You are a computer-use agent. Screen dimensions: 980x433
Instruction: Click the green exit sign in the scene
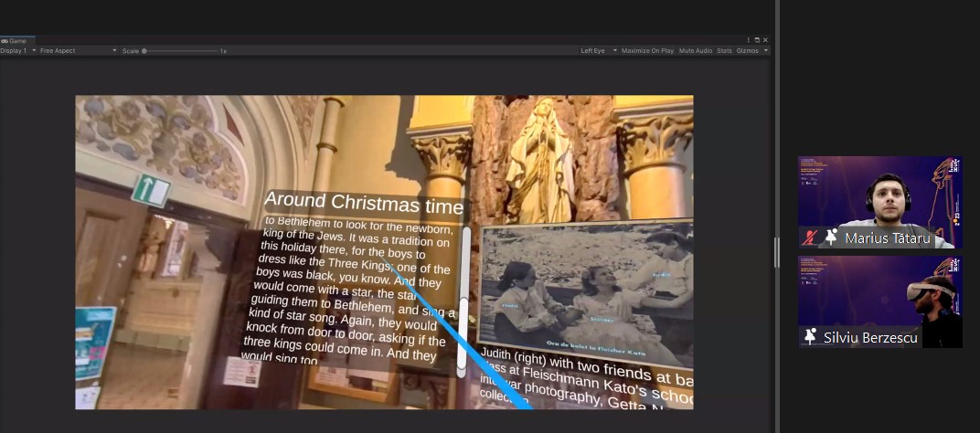pos(151,189)
